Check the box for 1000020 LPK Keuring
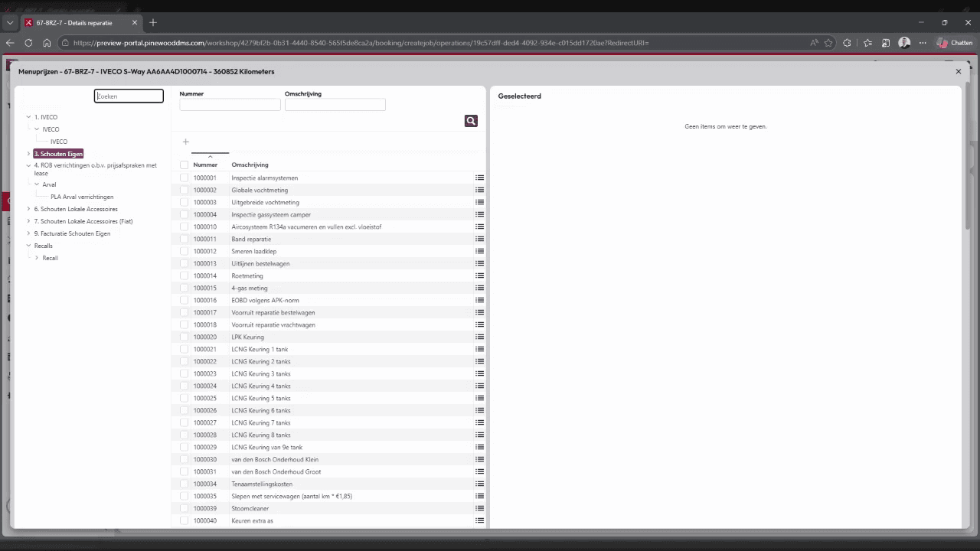The image size is (980, 551). [184, 337]
